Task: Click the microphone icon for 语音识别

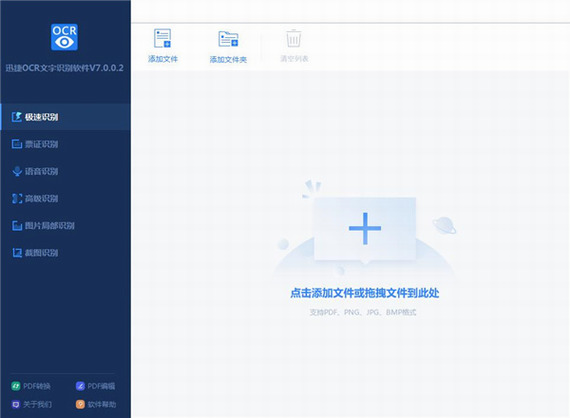Action: (17, 171)
